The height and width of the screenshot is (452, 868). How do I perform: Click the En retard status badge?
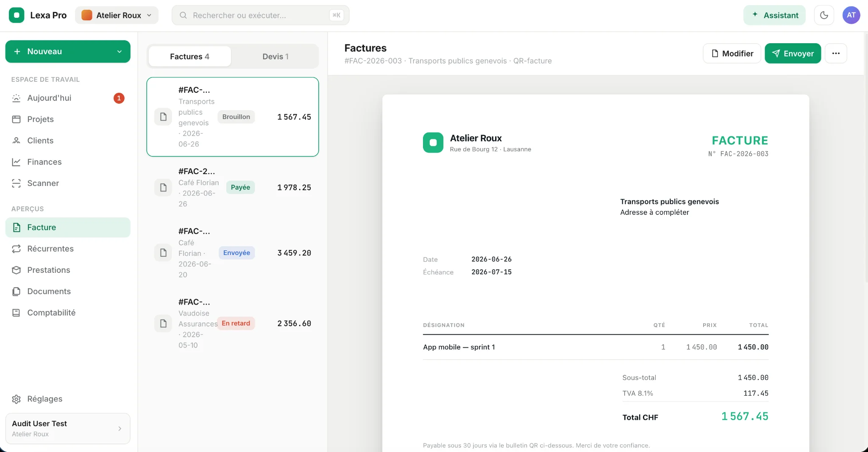236,323
